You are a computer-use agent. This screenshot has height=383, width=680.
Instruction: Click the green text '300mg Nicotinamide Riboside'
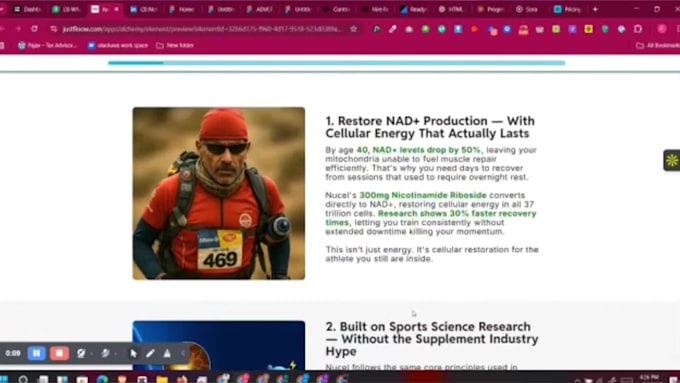tap(423, 195)
